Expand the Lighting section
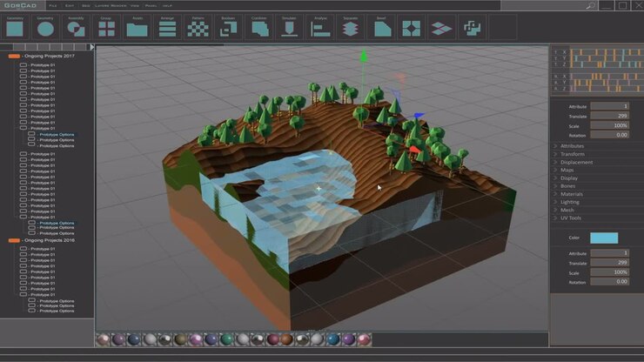Screen dimensions: 644x362 point(567,202)
